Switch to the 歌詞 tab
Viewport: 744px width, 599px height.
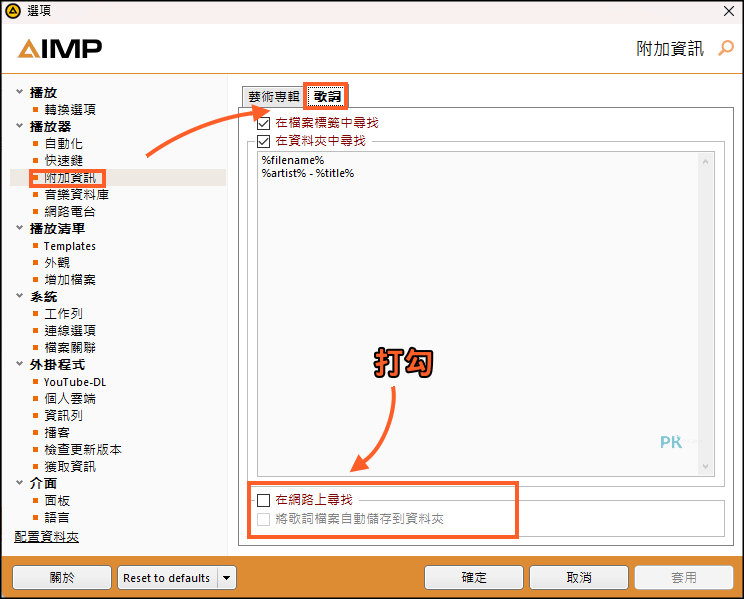[327, 96]
